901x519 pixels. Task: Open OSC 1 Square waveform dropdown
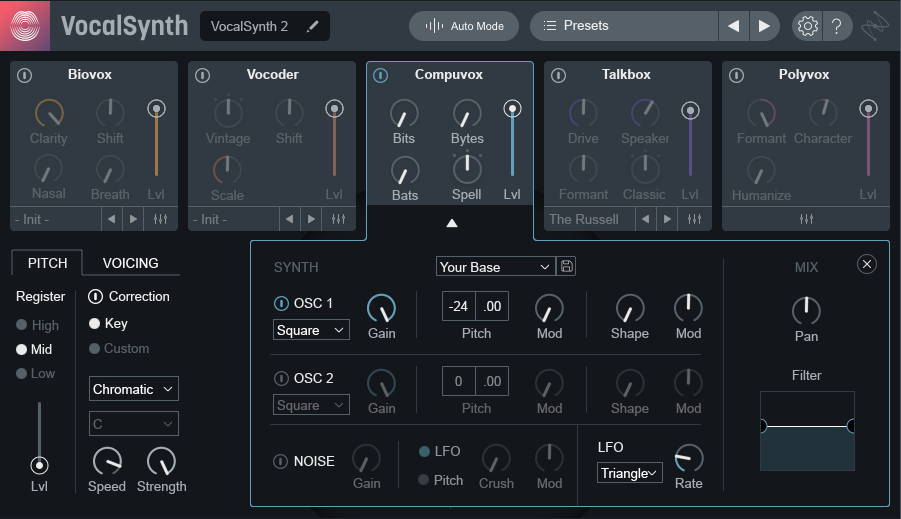[x=311, y=330]
